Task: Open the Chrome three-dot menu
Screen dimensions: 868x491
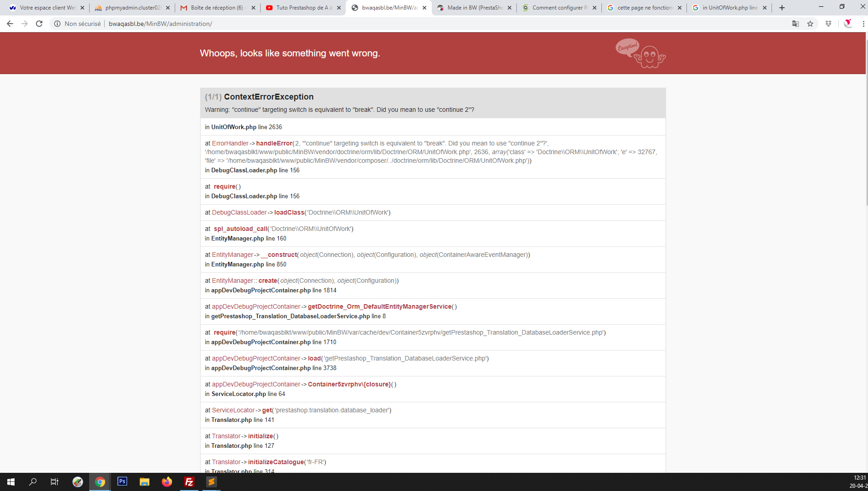Action: pyautogui.click(x=863, y=24)
